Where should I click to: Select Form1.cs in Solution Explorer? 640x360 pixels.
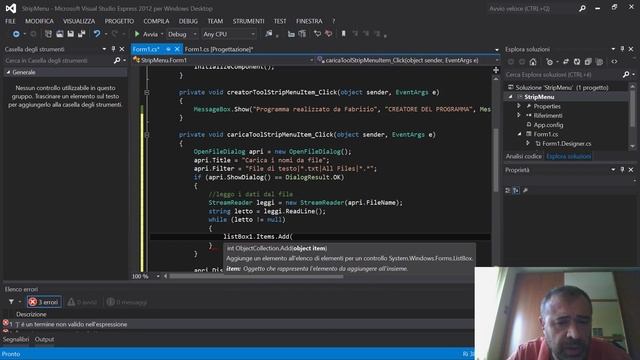[x=546, y=134]
